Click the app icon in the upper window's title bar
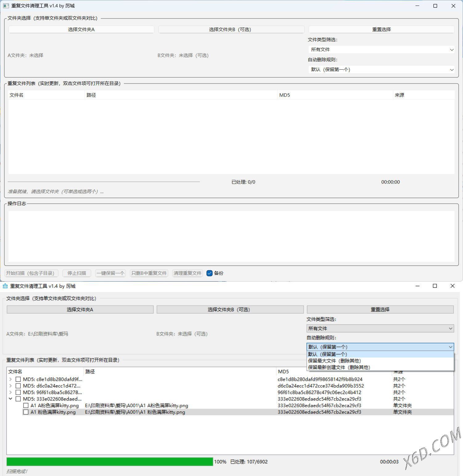463x476 pixels. click(6, 6)
